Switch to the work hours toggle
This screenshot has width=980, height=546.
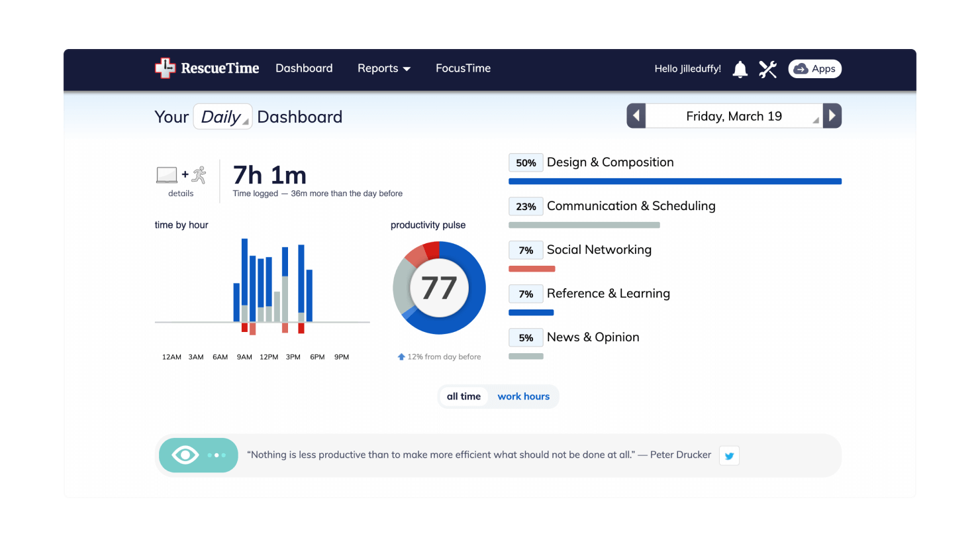pos(524,396)
